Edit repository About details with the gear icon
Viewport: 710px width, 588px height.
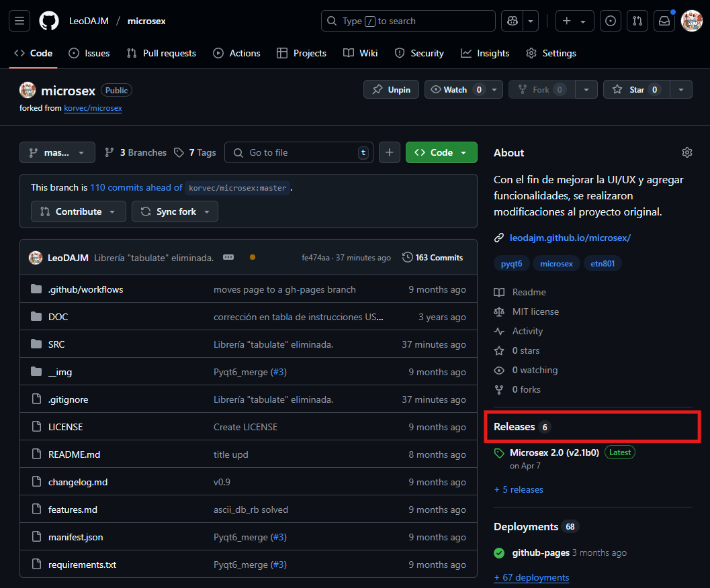point(687,152)
